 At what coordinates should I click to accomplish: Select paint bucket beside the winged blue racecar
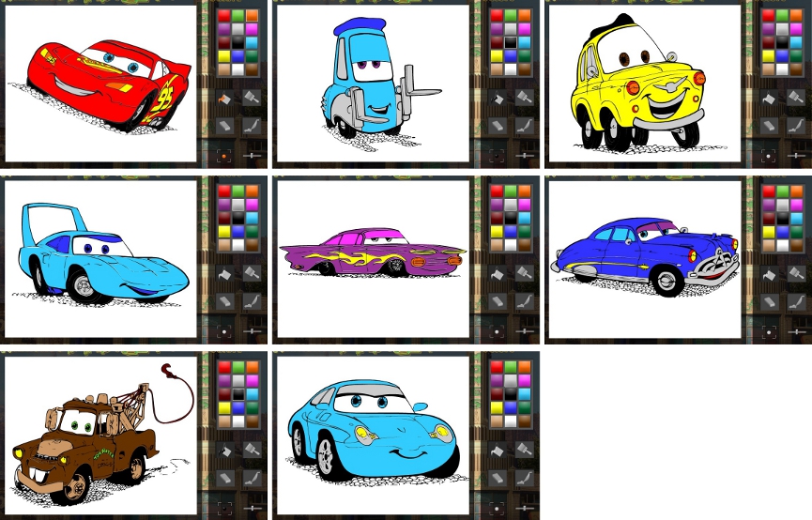pyautogui.click(x=224, y=274)
